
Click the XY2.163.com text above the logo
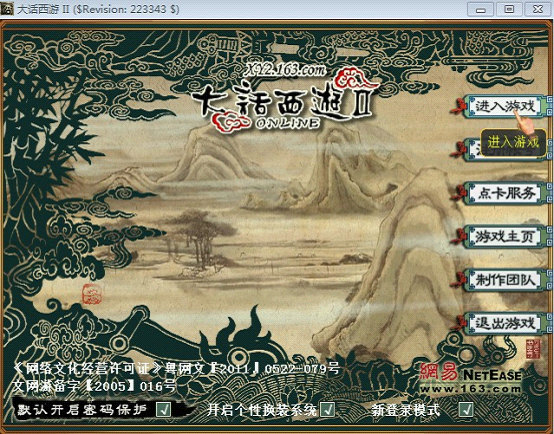285,70
